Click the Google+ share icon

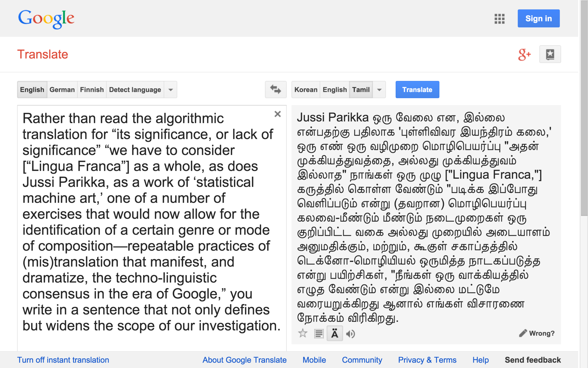524,55
